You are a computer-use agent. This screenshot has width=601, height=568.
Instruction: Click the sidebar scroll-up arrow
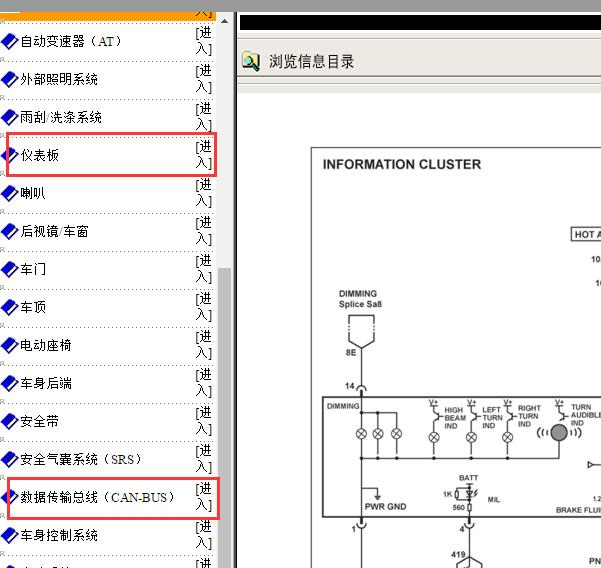tap(225, 21)
